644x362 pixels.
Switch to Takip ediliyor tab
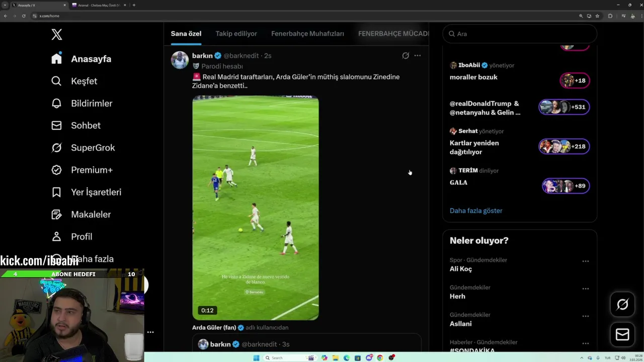tap(236, 34)
